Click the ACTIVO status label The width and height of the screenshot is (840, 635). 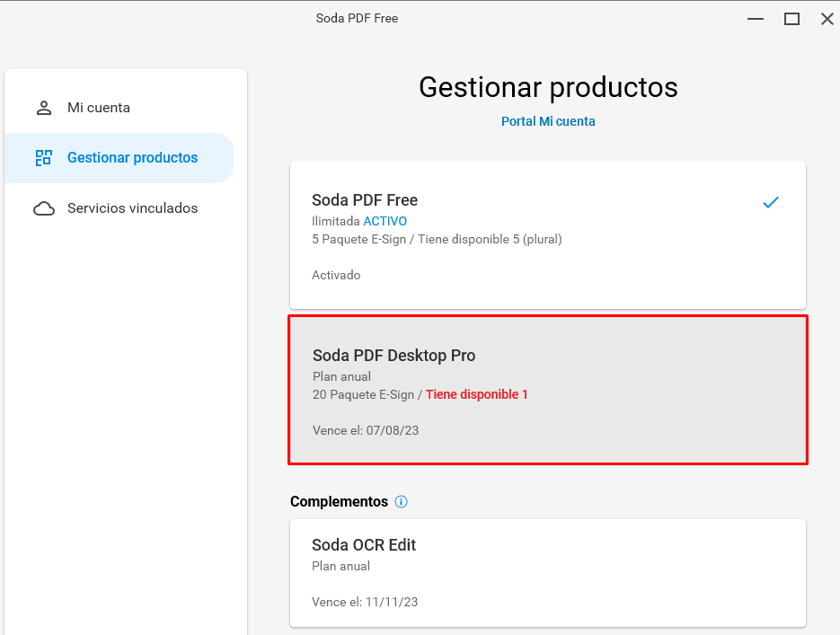point(385,221)
